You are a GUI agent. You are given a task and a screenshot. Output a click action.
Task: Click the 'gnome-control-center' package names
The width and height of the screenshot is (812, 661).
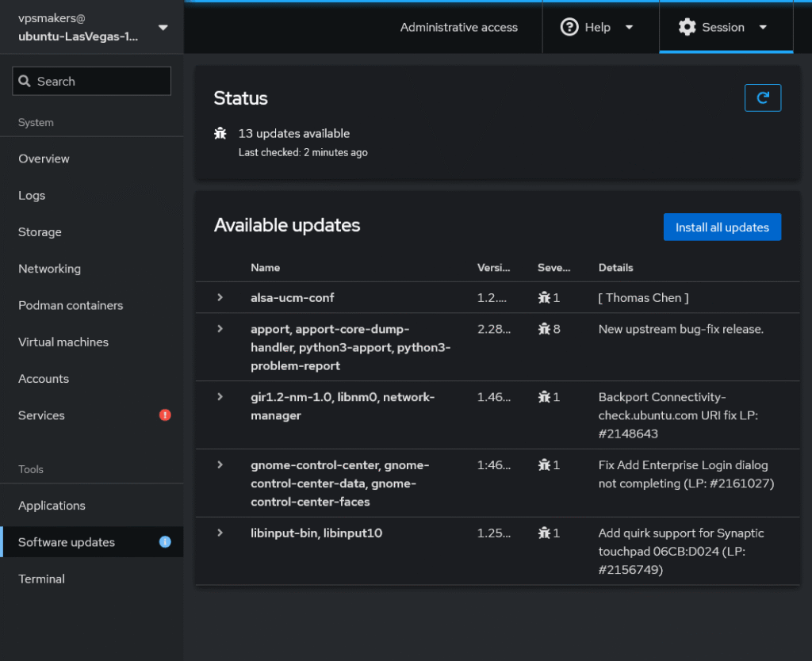click(339, 483)
